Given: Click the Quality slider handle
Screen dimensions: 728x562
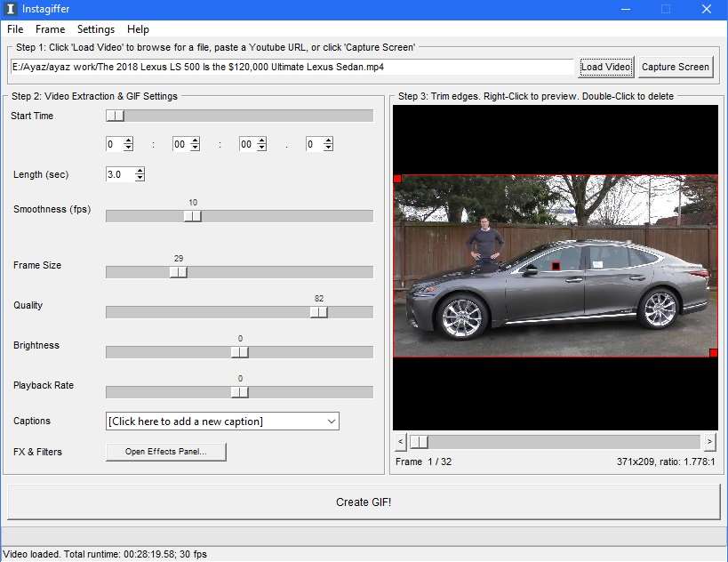Looking at the screenshot, I should (x=318, y=312).
